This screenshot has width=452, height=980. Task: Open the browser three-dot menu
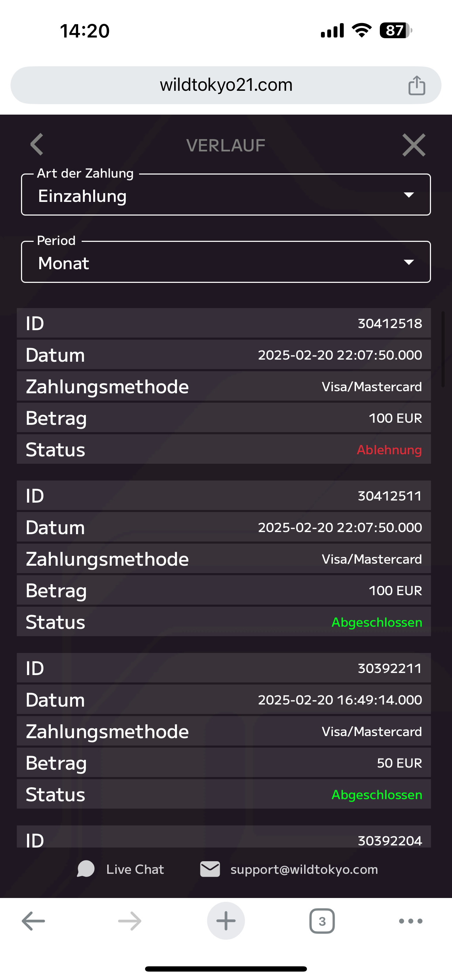pos(411,921)
